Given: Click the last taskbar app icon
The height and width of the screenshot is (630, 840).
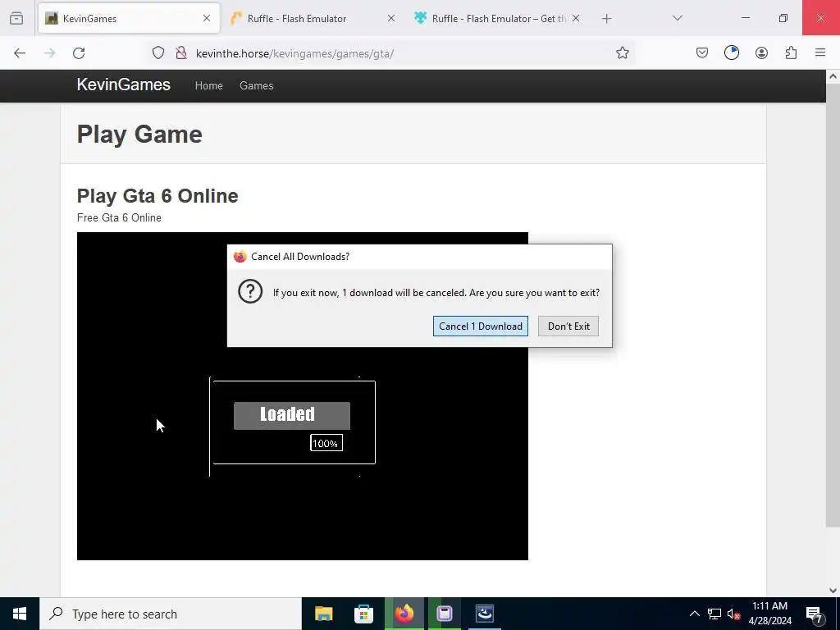Looking at the screenshot, I should coord(485,614).
